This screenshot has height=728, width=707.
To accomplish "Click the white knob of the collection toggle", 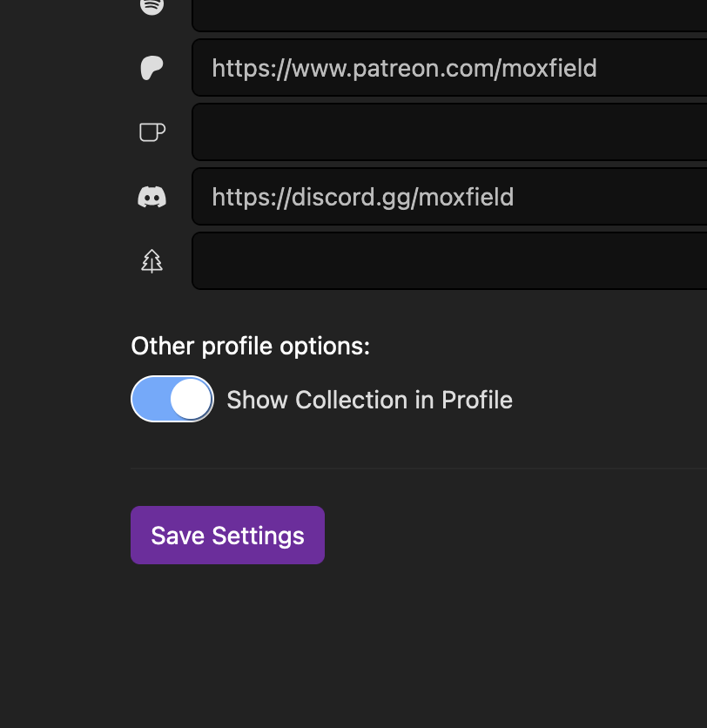I will pos(191,400).
